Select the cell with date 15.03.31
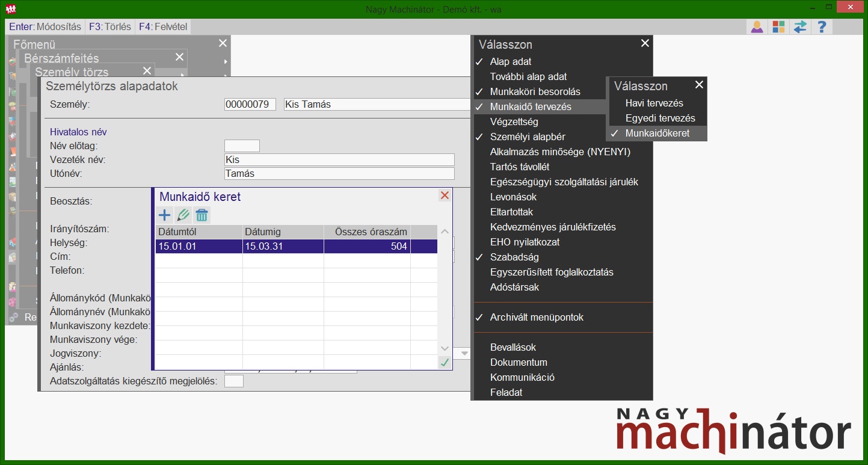The image size is (868, 465). coord(283,246)
